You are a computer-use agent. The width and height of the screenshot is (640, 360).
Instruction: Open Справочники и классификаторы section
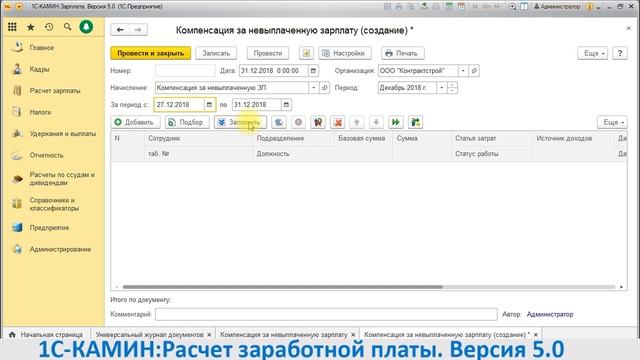click(x=54, y=204)
